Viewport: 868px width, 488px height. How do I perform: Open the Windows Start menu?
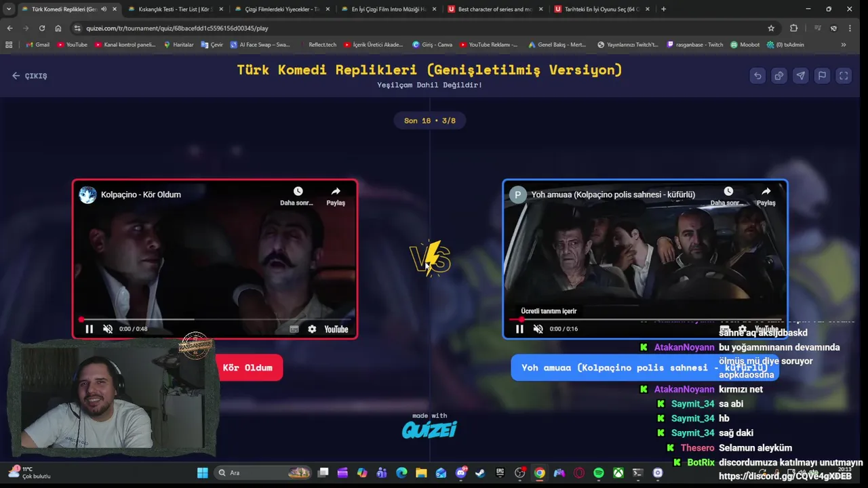pyautogui.click(x=203, y=472)
